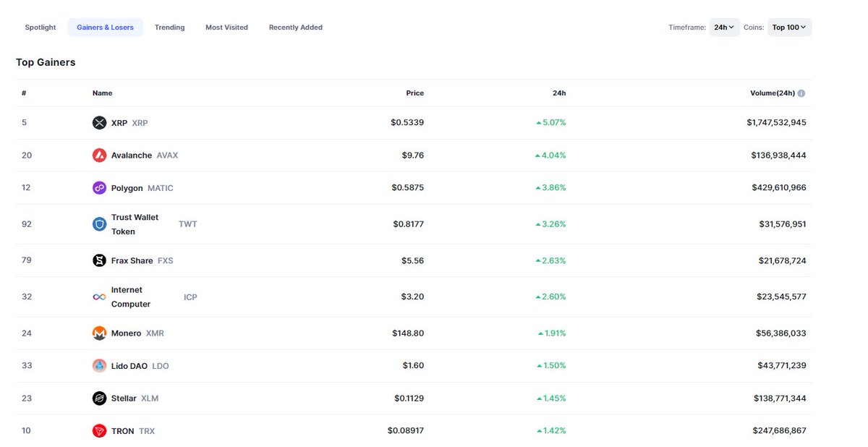Click the 3.86% gain value
Screen dimensions: 868x447
(550, 188)
